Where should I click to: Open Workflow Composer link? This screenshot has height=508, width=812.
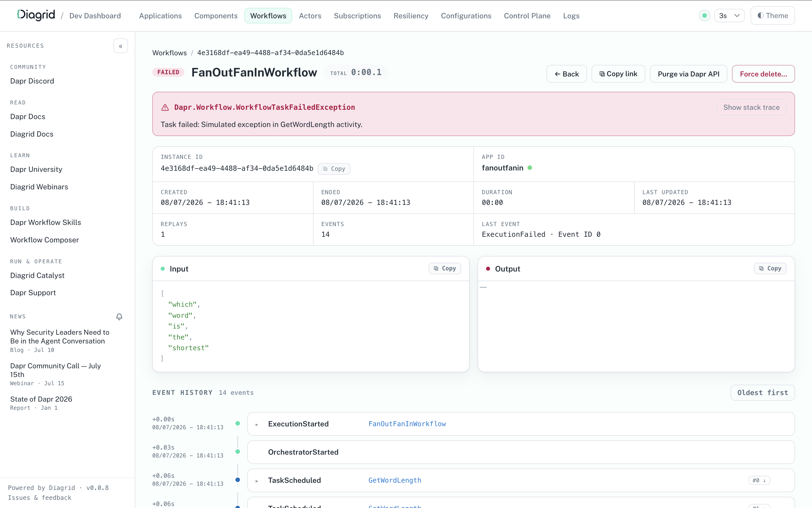click(x=44, y=240)
